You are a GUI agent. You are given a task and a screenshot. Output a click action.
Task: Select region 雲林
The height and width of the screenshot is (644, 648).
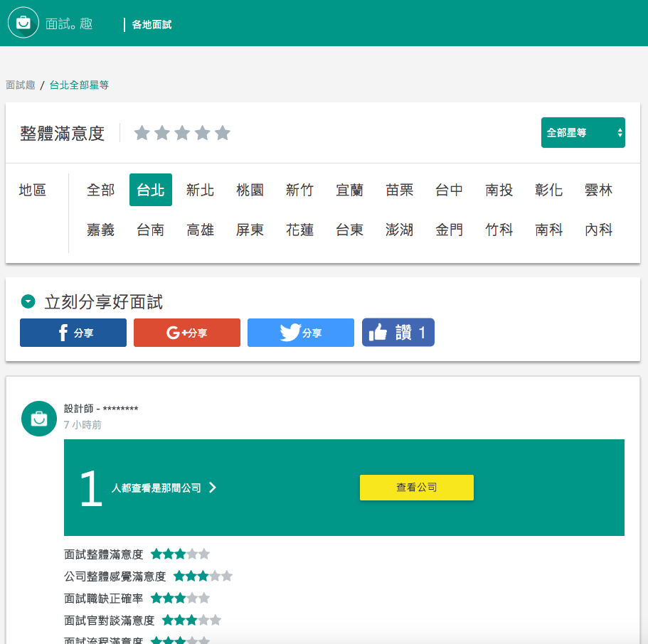(598, 190)
